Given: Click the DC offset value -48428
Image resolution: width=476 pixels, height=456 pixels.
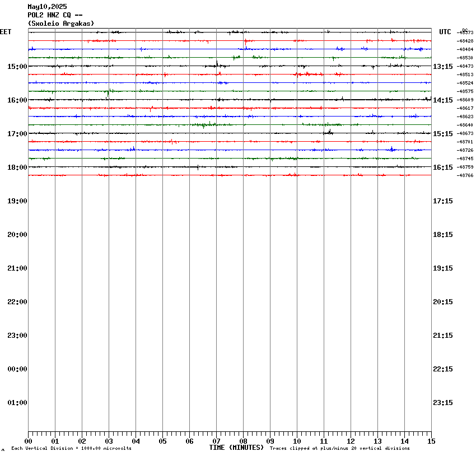Looking at the screenshot, I should 465,41.
